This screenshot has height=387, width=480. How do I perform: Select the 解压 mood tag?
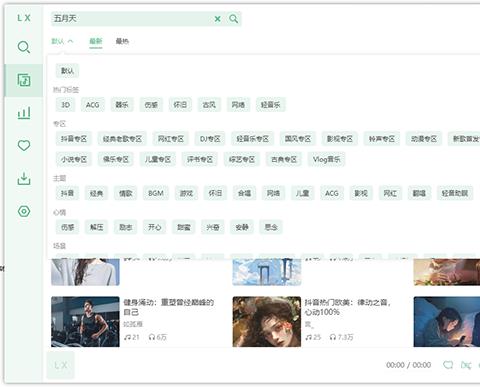pyautogui.click(x=96, y=227)
